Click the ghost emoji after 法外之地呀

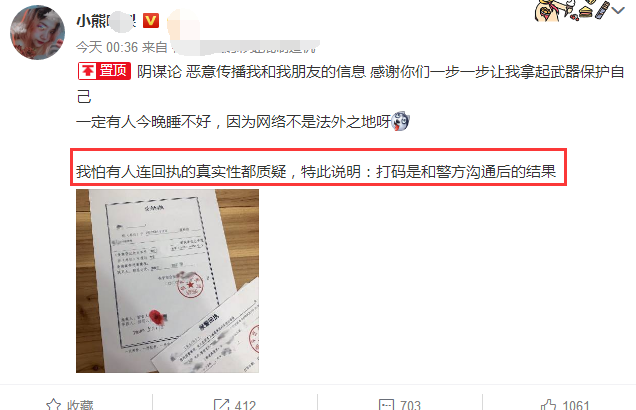pos(400,121)
